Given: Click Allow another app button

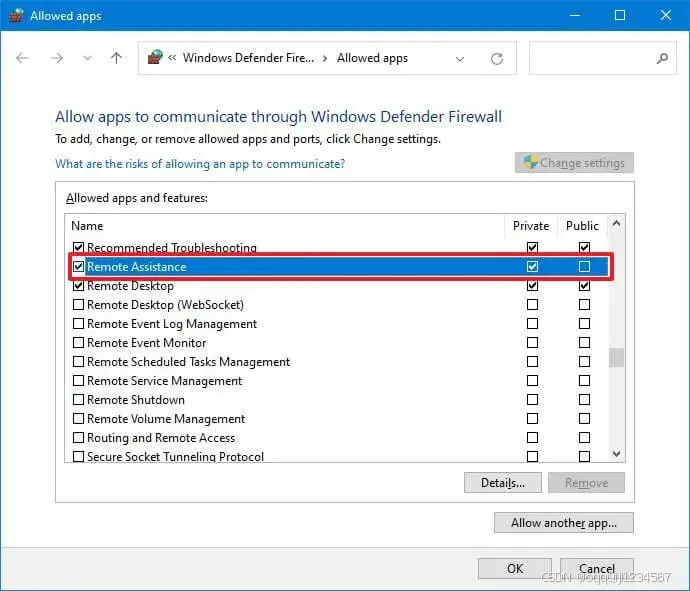Looking at the screenshot, I should [x=564, y=523].
